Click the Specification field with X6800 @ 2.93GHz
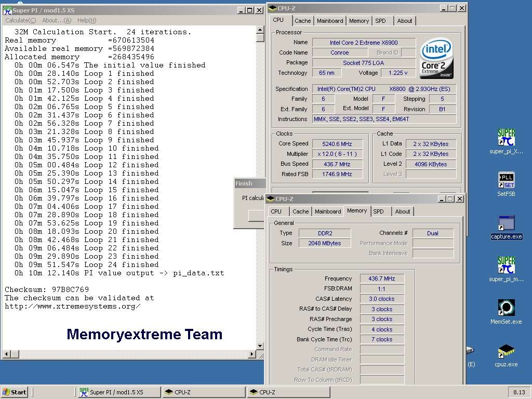 tap(384, 89)
